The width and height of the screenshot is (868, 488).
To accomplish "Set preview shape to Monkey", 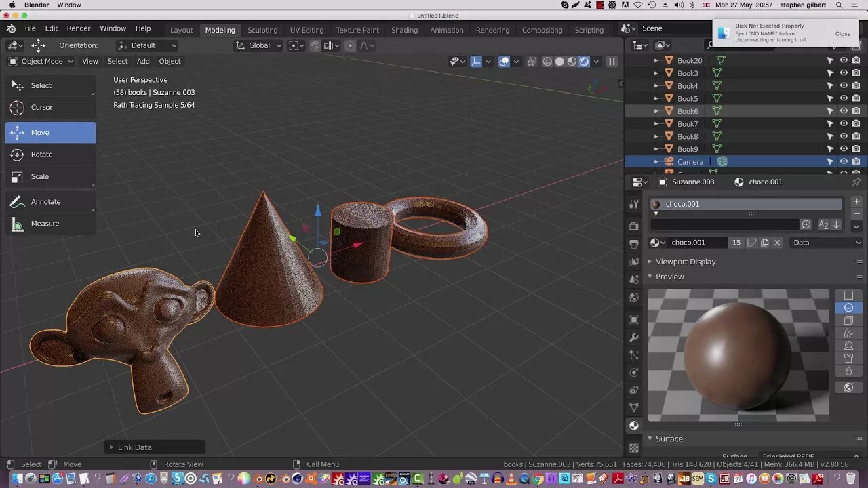I will pyautogui.click(x=848, y=346).
